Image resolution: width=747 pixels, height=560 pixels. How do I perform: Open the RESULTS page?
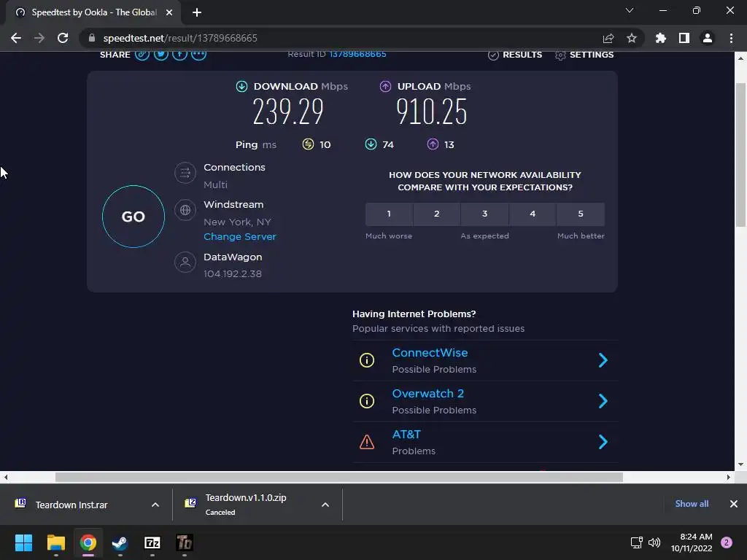(x=515, y=55)
